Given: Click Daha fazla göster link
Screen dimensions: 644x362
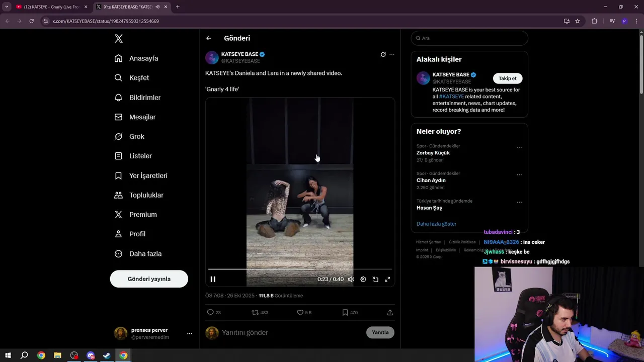Looking at the screenshot, I should point(436,224).
